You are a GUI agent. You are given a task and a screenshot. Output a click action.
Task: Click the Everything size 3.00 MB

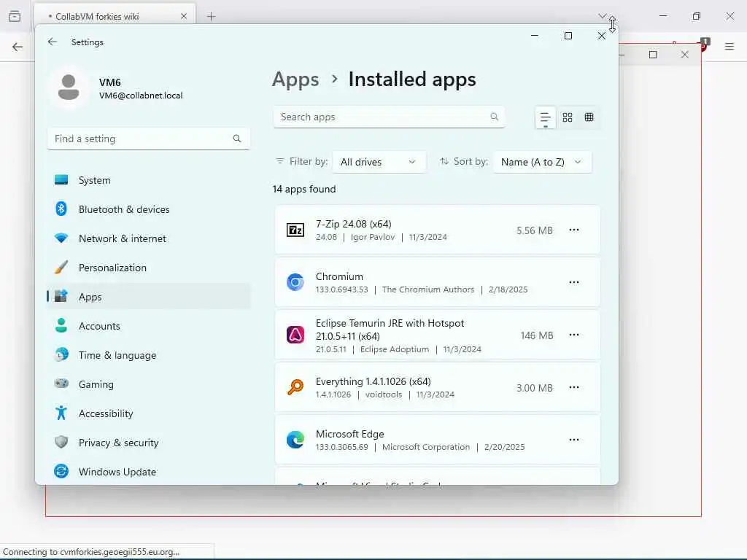click(x=535, y=388)
